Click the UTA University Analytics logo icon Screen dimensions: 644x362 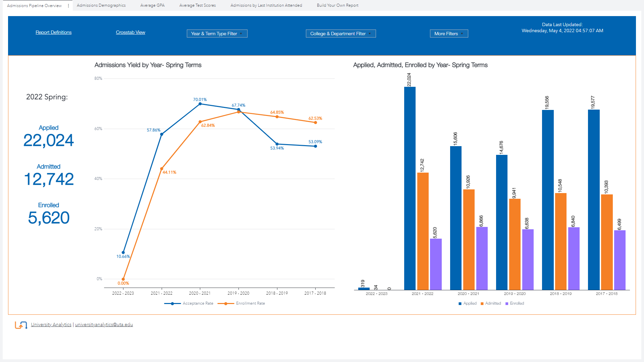tap(21, 325)
